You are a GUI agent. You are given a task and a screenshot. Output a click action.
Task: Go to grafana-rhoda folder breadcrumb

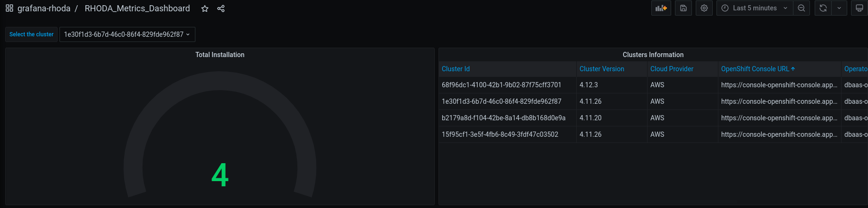tap(44, 8)
